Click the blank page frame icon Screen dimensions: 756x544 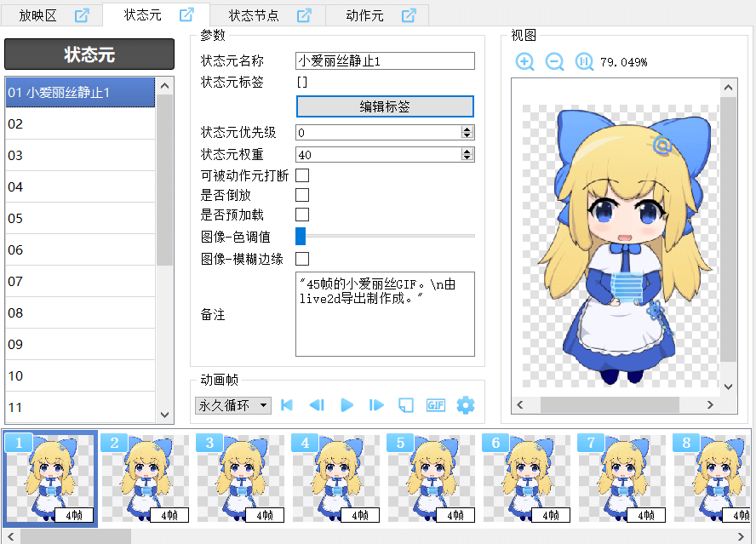[406, 405]
